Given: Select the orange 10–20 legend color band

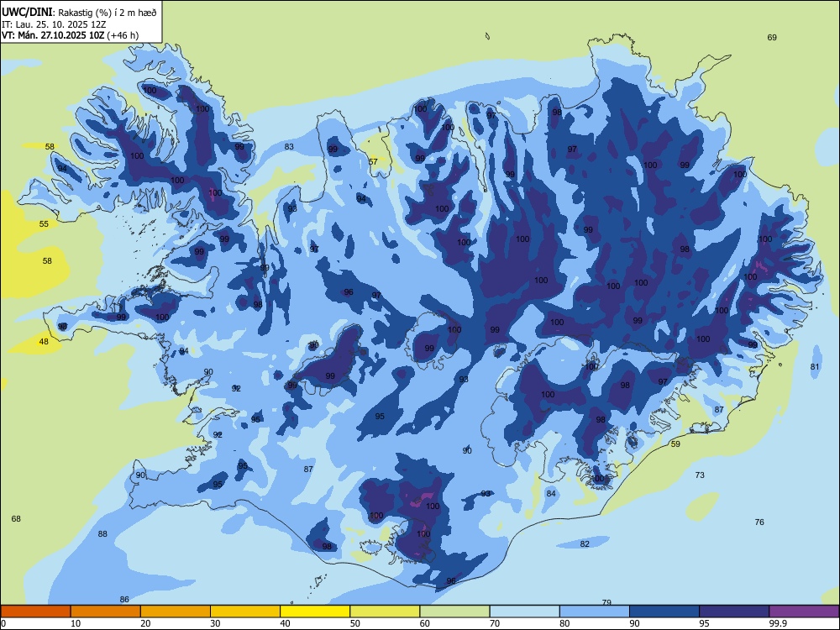Looking at the screenshot, I should point(106,612).
